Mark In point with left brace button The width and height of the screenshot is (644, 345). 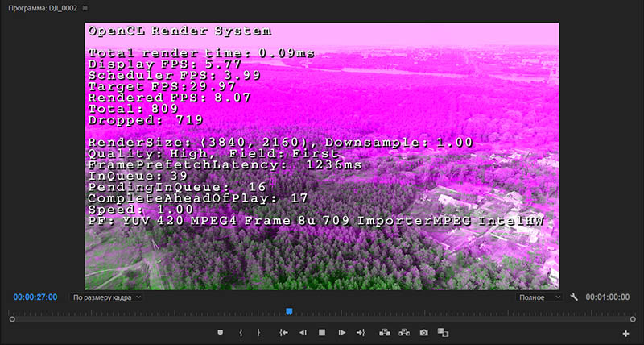[241, 333]
